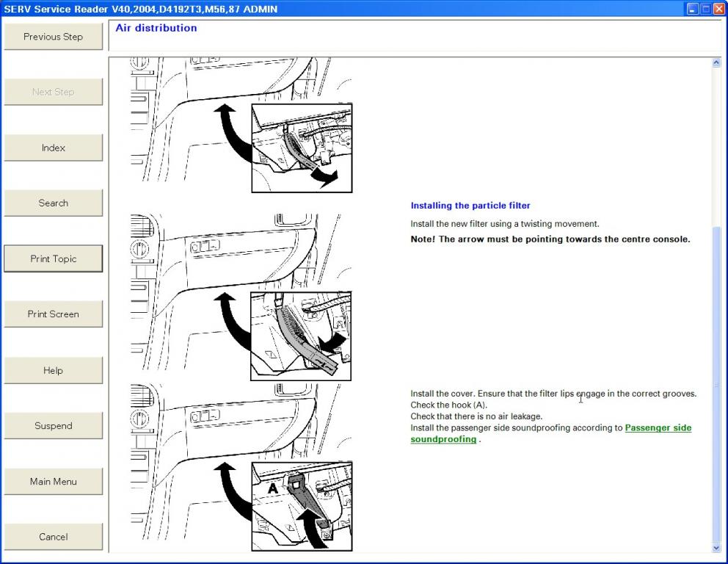Click the cover installation illustration with hook A
Viewport: 728px width, 564px height.
[241, 467]
